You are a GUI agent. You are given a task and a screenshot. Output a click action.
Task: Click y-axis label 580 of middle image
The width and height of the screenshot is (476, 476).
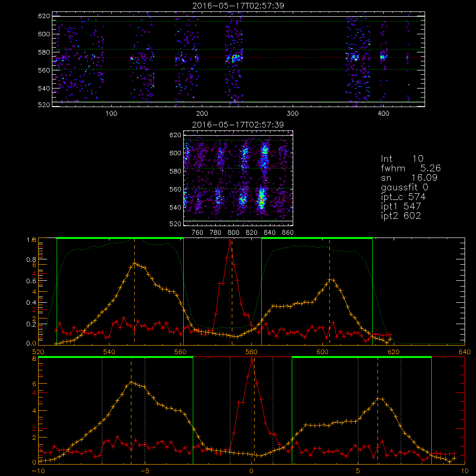[176, 171]
